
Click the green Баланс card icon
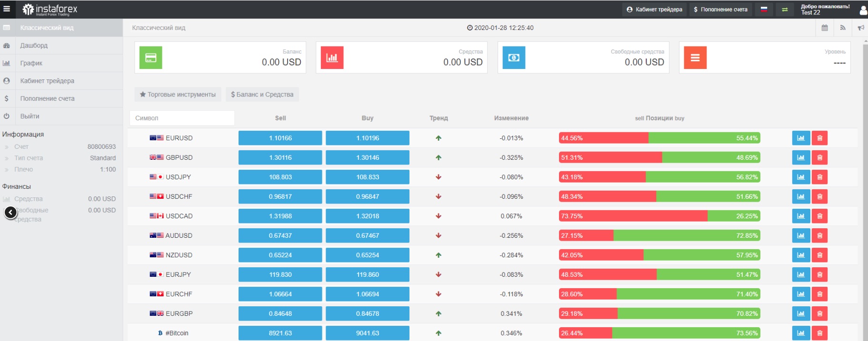151,58
